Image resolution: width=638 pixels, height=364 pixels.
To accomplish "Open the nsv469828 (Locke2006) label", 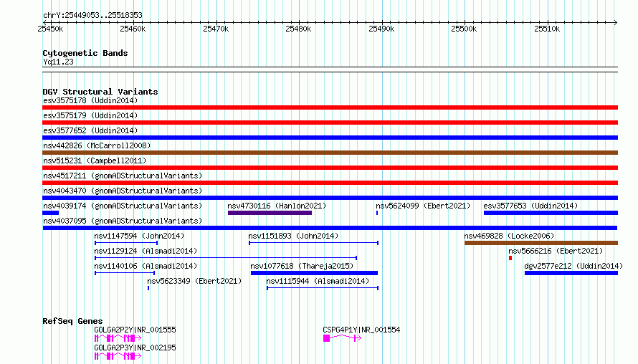I will coord(509,236).
